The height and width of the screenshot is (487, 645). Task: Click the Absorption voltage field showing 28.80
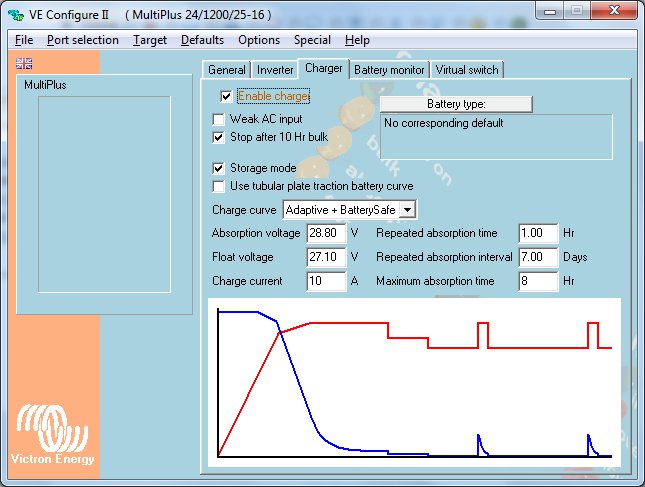327,233
